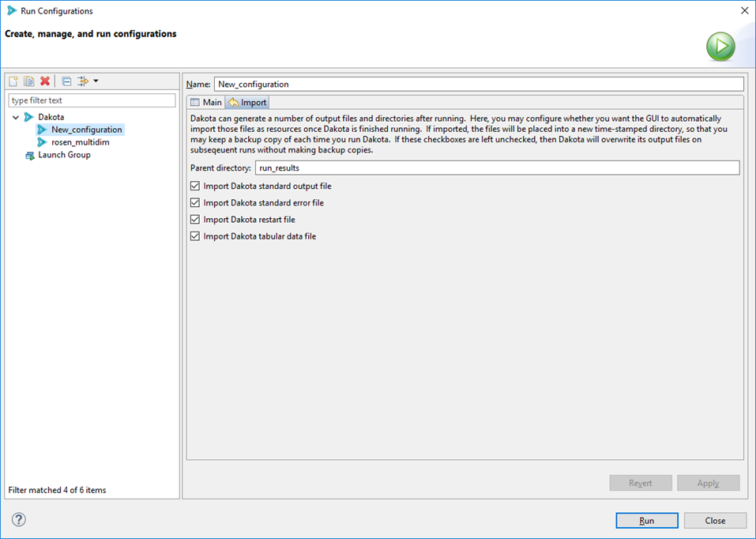The width and height of the screenshot is (756, 539).
Task: Click the Close button
Action: coord(715,521)
